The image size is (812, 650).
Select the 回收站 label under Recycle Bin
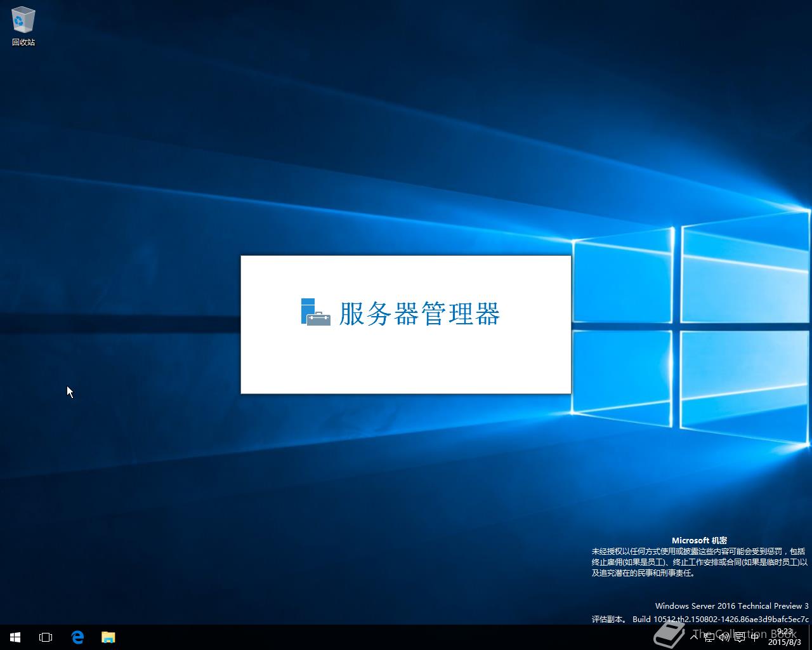point(23,42)
